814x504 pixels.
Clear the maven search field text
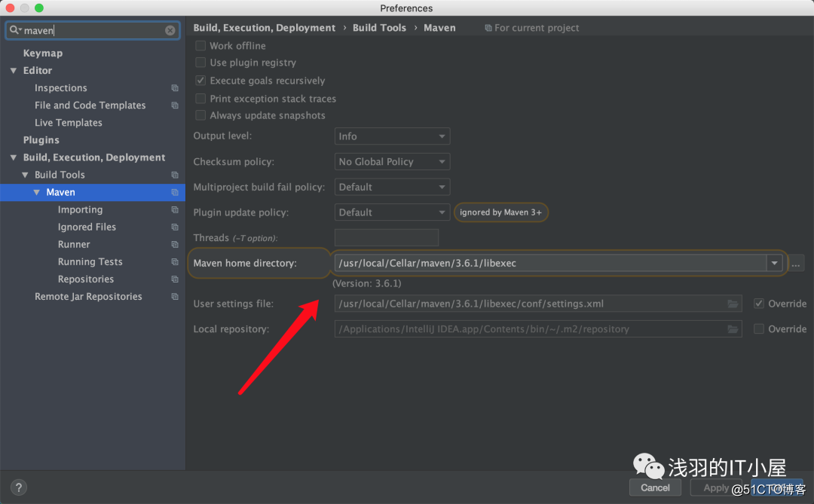(171, 30)
